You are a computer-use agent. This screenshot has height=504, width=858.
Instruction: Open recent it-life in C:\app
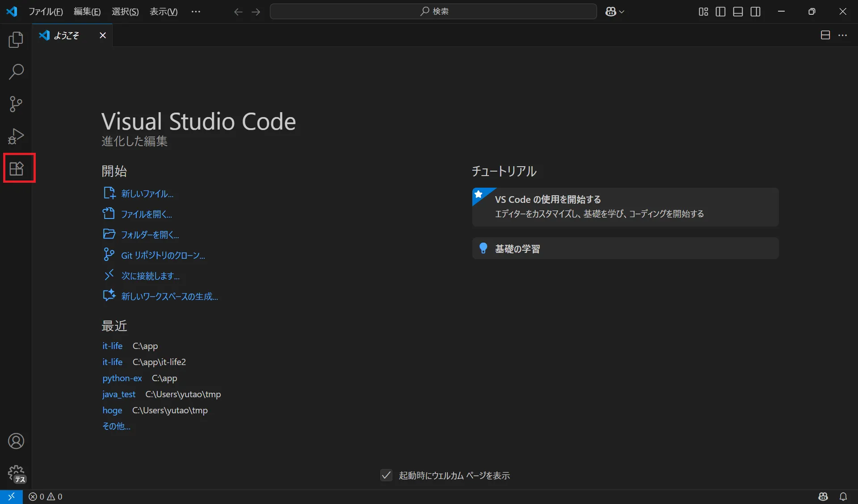point(113,346)
